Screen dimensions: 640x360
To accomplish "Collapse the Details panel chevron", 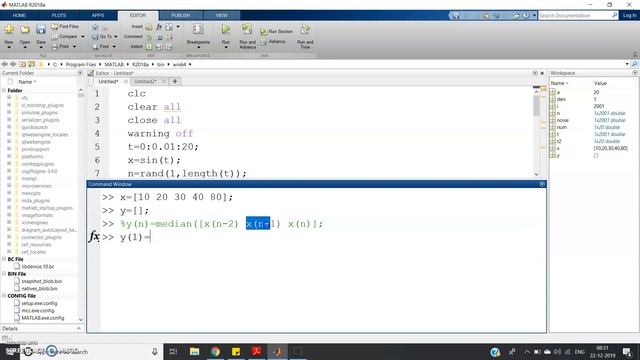I will (79, 329).
